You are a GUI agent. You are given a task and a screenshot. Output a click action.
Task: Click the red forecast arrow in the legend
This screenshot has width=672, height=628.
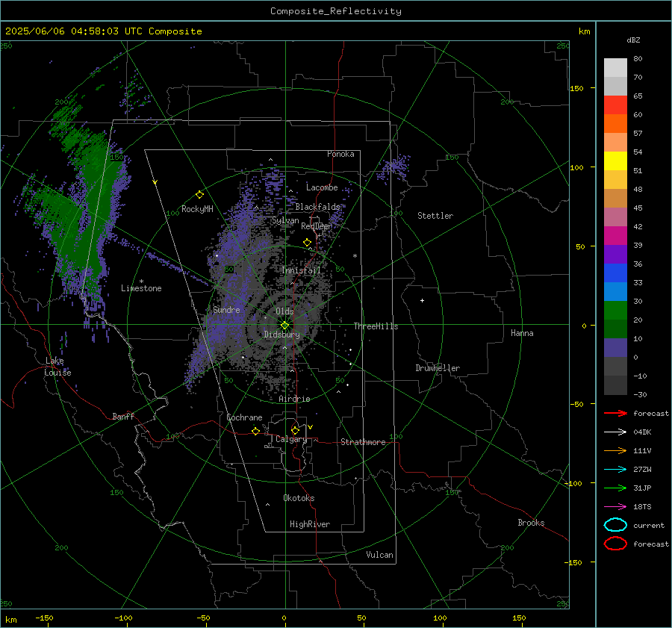point(615,413)
